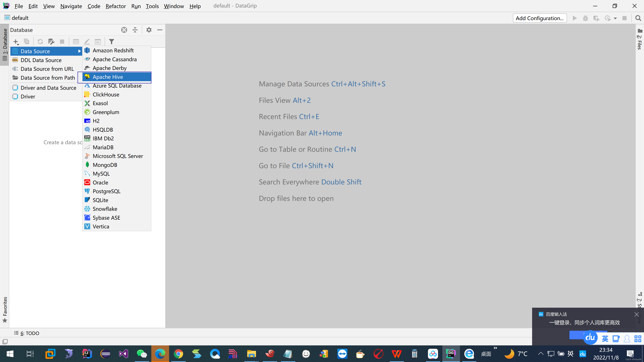Open the run-with-coverage dropdown arrow
The height and width of the screenshot is (362, 644).
pos(615,18)
